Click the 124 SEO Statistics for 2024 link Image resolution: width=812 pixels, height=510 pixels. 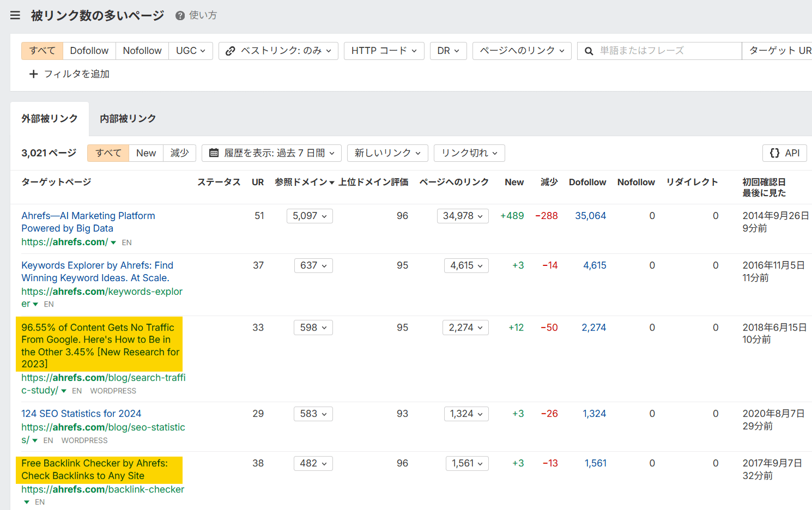pyautogui.click(x=81, y=414)
